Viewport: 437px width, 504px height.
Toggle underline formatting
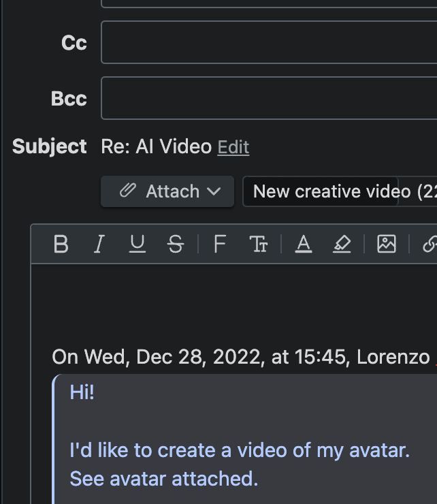[137, 244]
